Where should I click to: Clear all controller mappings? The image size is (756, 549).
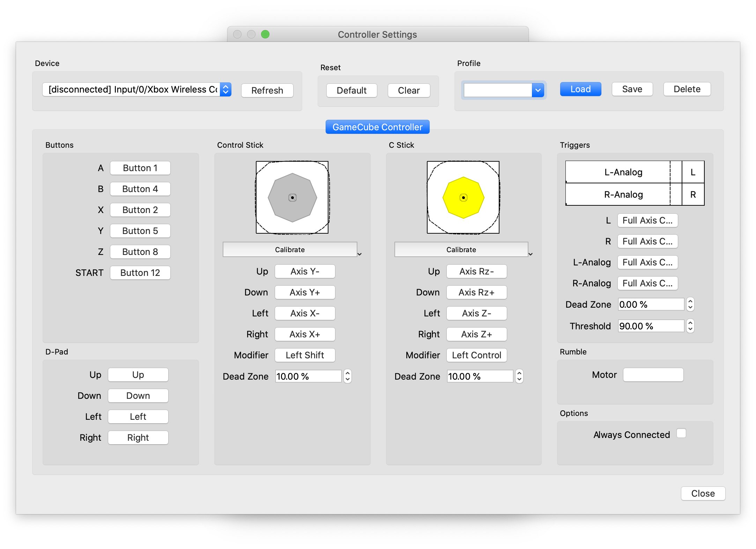pos(409,90)
